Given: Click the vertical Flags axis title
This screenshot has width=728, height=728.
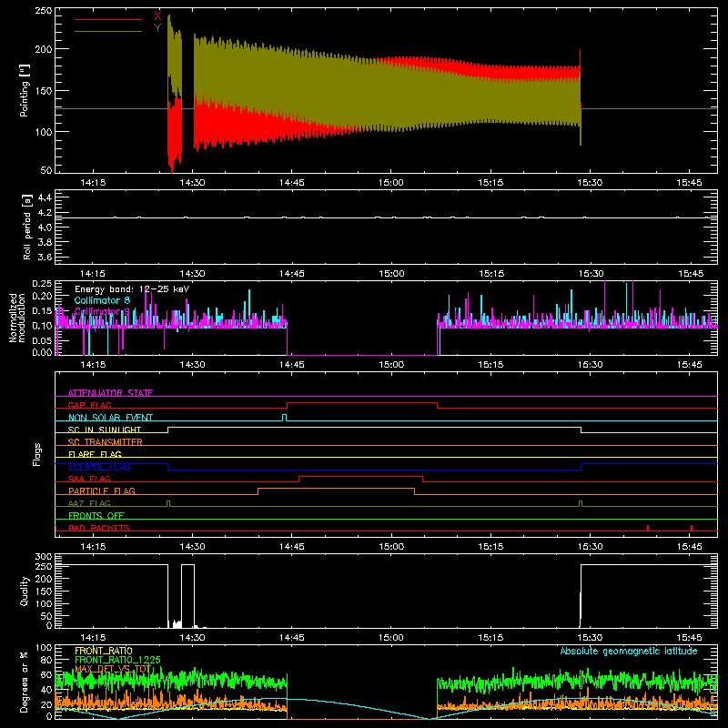Looking at the screenshot, I should point(37,454).
